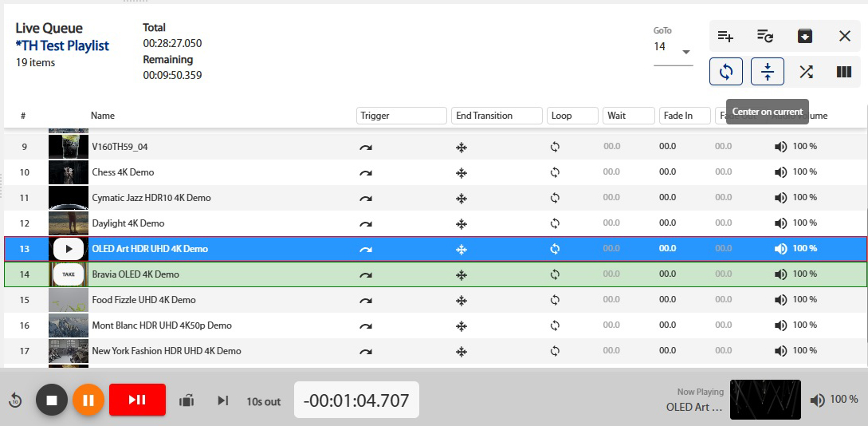Viewport: 868px width, 426px height.
Task: Click trigger icon for Food Fizzle row
Action: 366,300
